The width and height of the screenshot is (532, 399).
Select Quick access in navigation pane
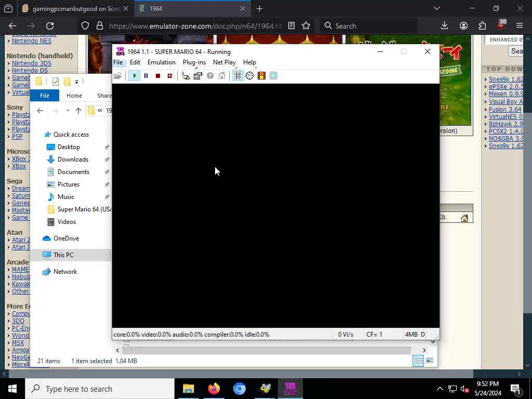pos(71,135)
